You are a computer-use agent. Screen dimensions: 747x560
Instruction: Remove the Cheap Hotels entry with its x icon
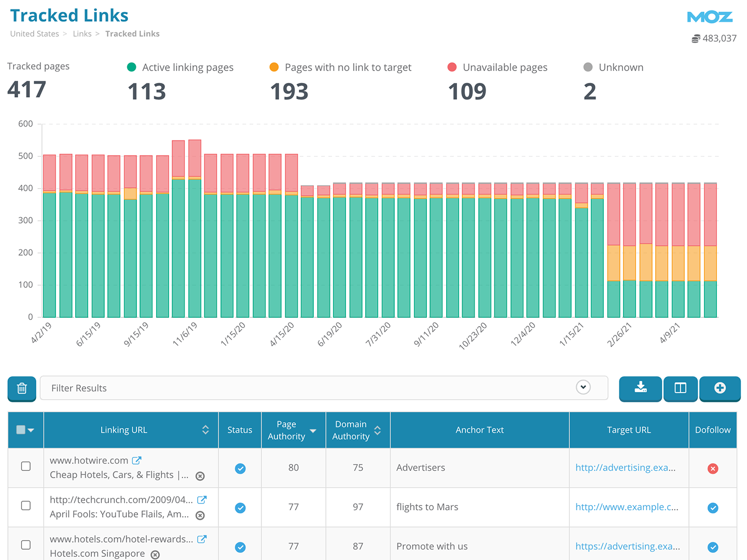pos(200,475)
